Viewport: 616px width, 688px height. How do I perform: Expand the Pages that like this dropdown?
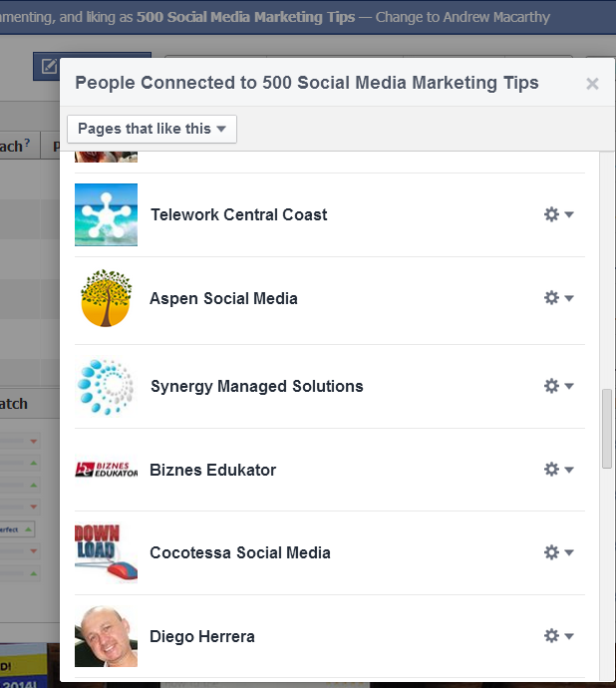tap(152, 129)
